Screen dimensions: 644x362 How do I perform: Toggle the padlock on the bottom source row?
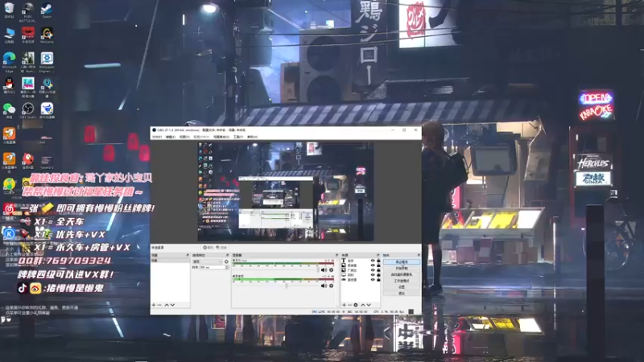coord(378,279)
